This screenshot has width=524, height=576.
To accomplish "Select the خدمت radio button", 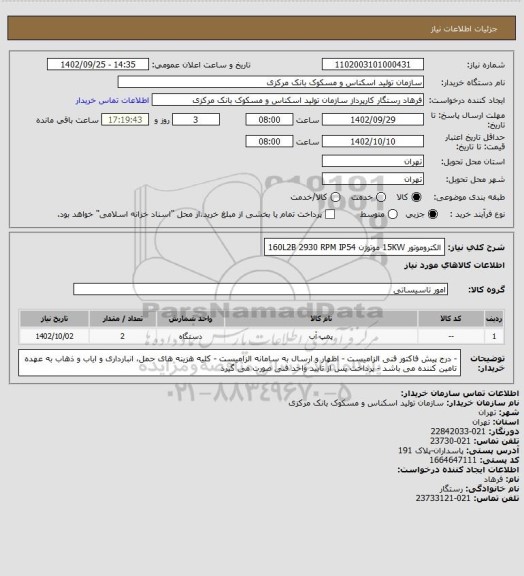I will pos(381,197).
